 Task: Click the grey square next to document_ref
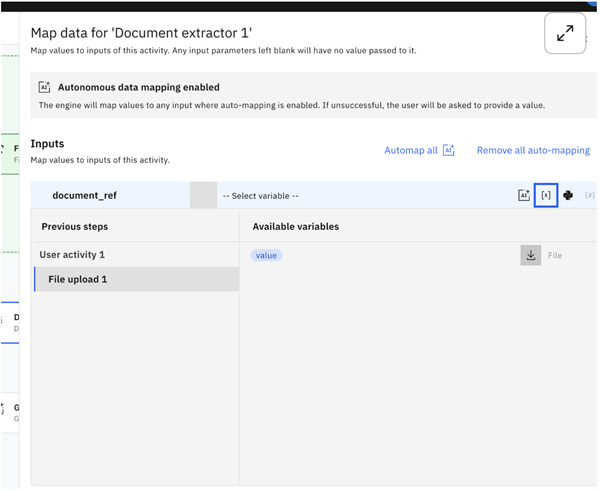coord(203,196)
